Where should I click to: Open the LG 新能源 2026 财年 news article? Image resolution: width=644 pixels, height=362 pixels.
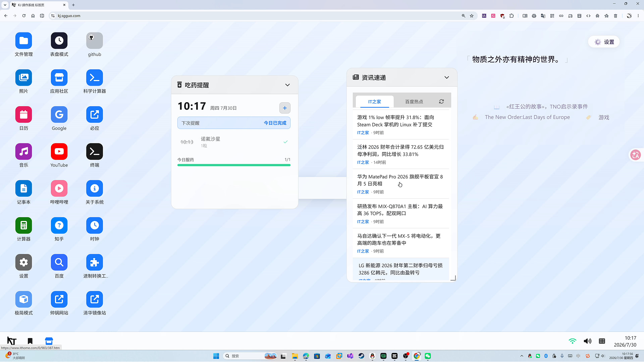(401, 269)
